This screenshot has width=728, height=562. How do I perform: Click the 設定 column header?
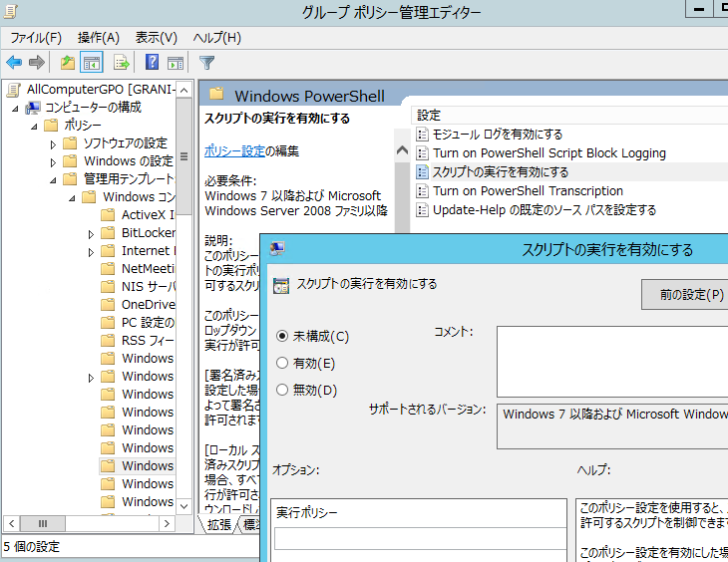click(x=569, y=116)
